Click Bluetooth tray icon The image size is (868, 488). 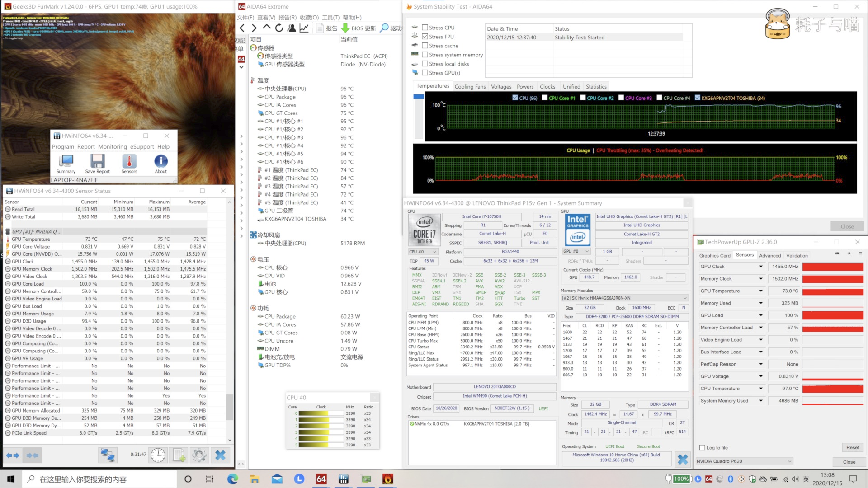coord(730,479)
